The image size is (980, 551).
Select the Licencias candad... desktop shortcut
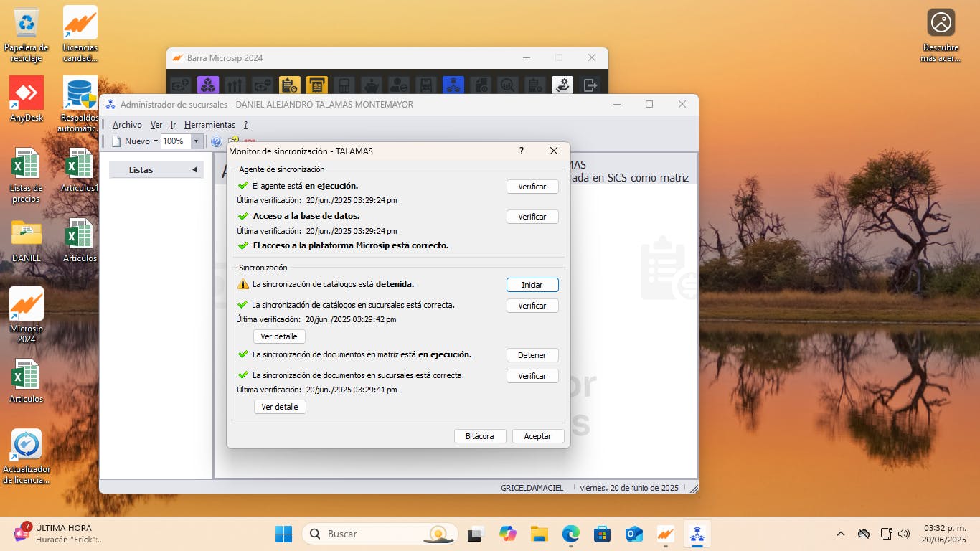[80, 34]
